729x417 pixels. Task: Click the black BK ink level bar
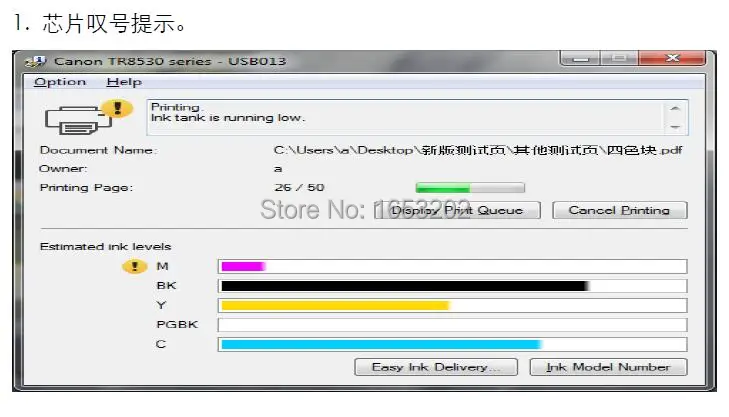[x=452, y=286]
